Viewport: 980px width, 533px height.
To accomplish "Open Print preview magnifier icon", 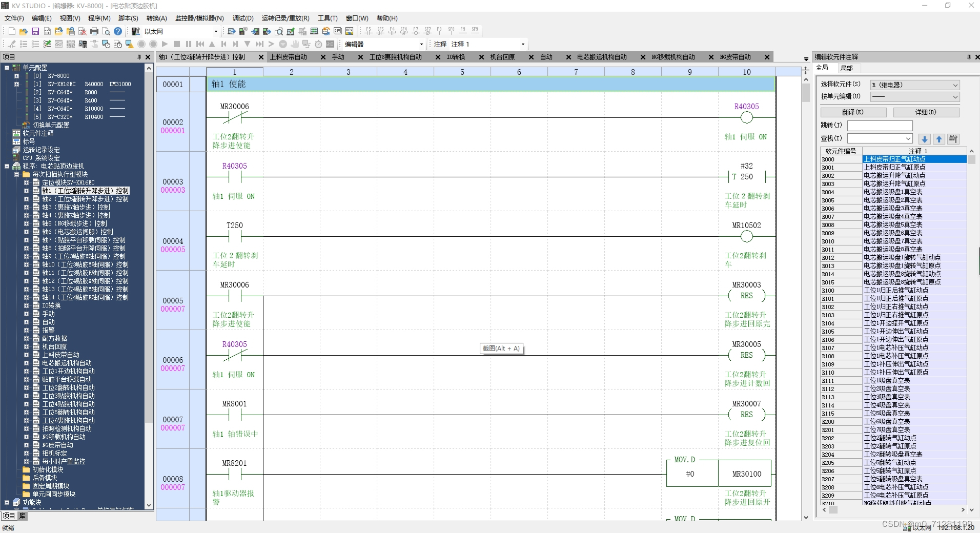I will click(x=106, y=31).
